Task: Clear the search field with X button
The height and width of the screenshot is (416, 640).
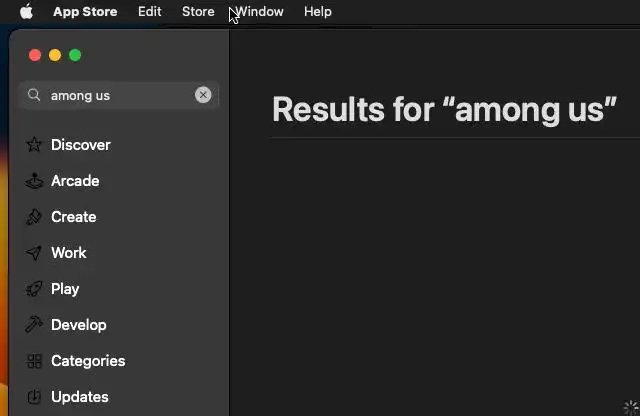Action: tap(203, 95)
